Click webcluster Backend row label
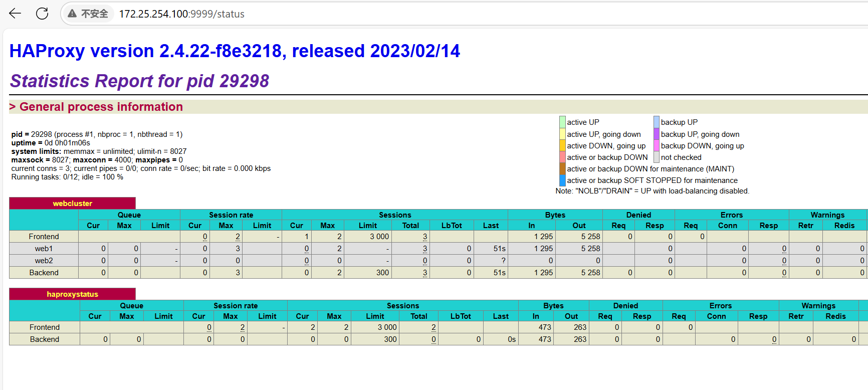The image size is (868, 390). 44,272
